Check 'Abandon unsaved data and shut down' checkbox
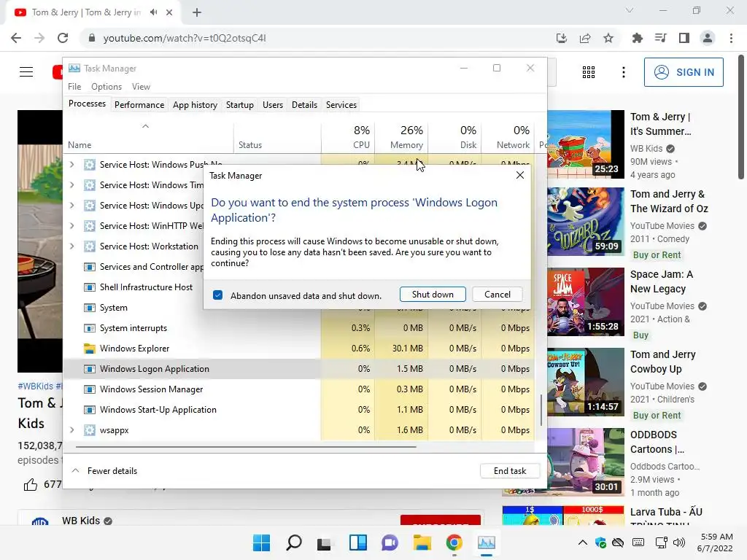Viewport: 747px width, 560px height. click(x=217, y=295)
